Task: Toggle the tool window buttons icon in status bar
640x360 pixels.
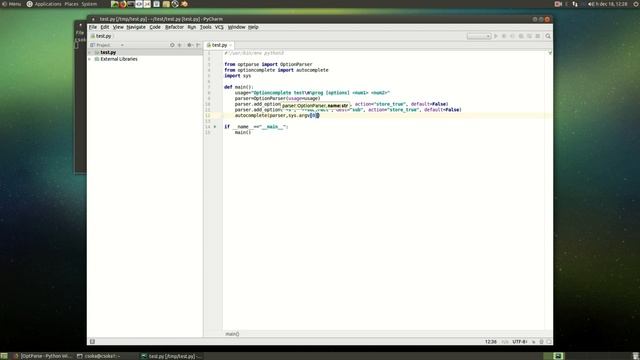Action: [x=92, y=342]
